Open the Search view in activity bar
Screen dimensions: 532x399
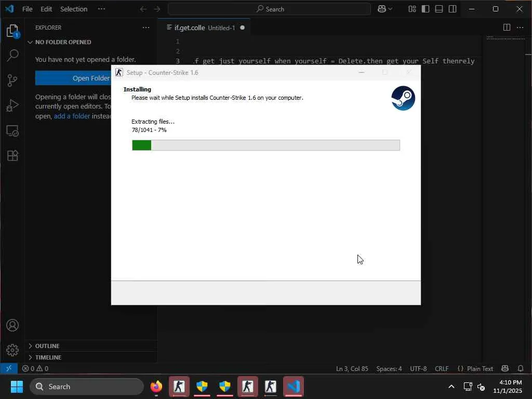tap(12, 55)
